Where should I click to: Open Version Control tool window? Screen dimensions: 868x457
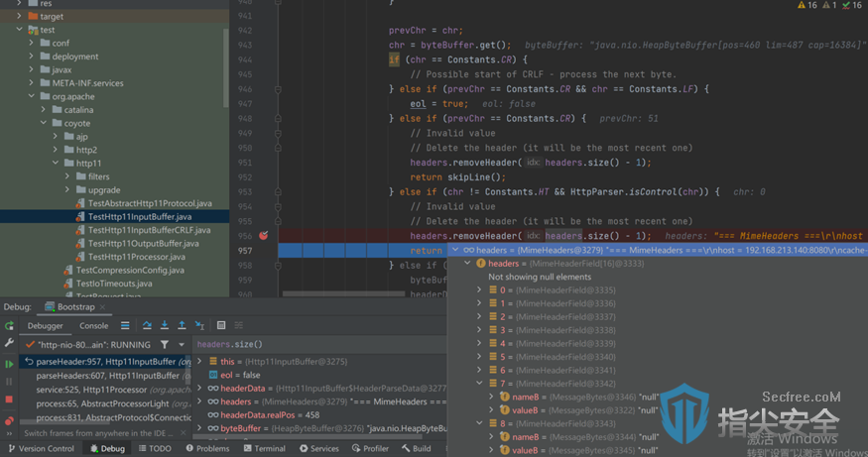[42, 449]
